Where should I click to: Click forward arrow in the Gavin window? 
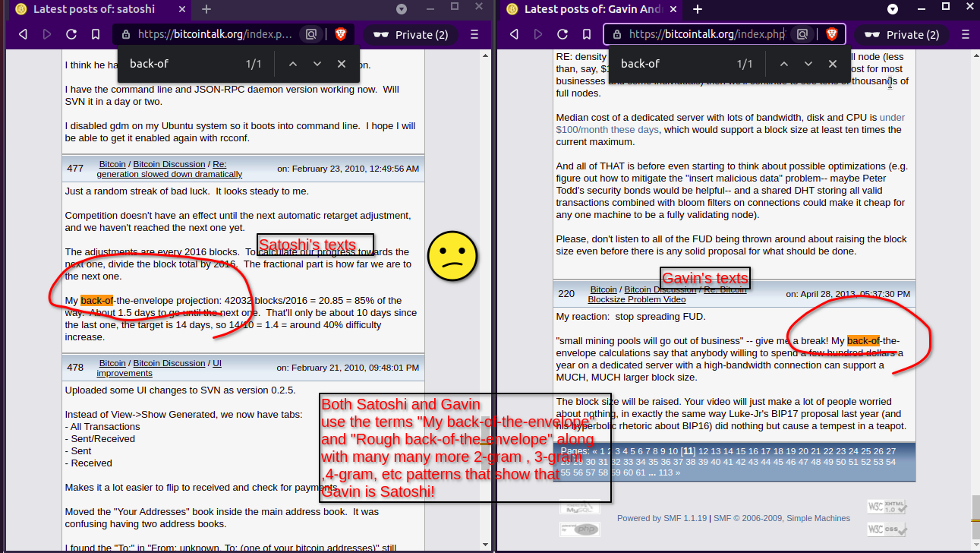click(x=538, y=34)
